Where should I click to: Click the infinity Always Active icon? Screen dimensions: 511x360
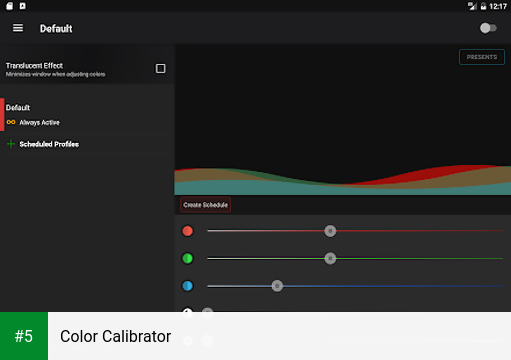point(11,122)
